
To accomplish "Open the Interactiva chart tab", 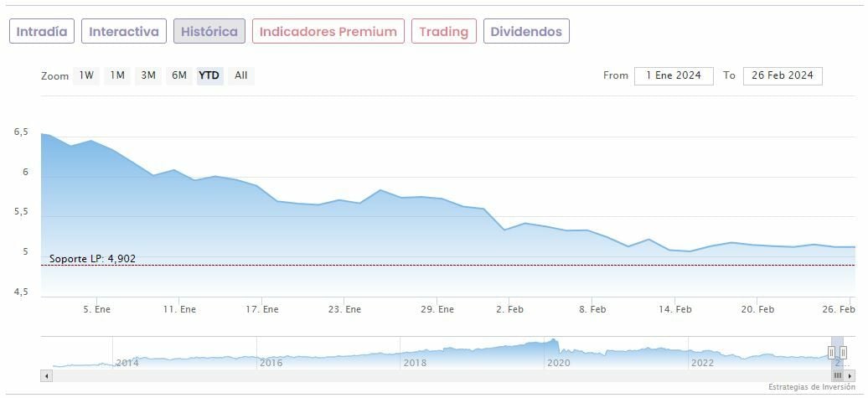I will coord(124,32).
